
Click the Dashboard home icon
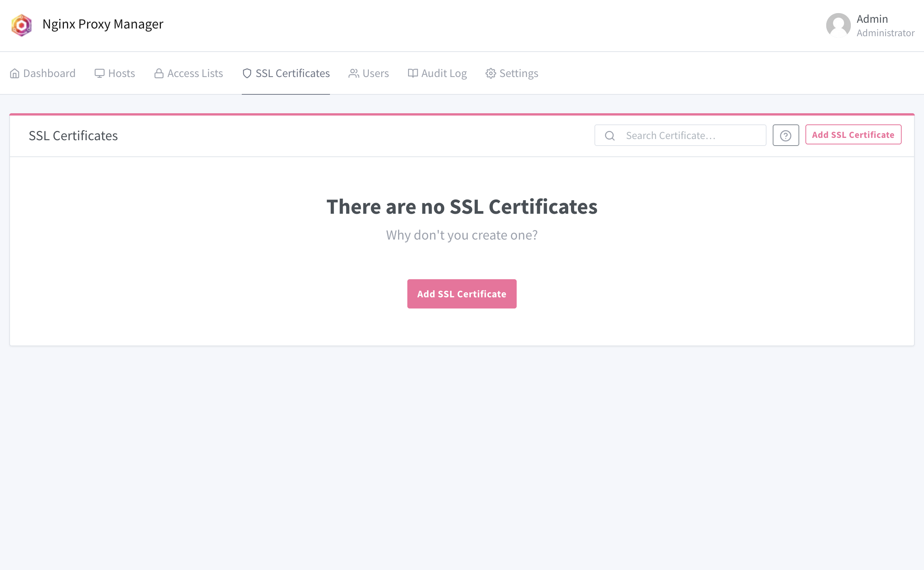coord(15,73)
